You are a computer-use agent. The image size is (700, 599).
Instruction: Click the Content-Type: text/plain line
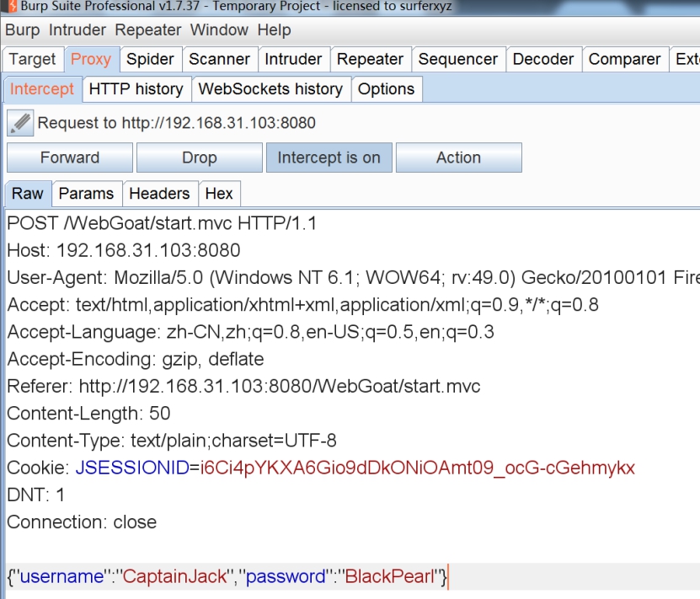(172, 441)
